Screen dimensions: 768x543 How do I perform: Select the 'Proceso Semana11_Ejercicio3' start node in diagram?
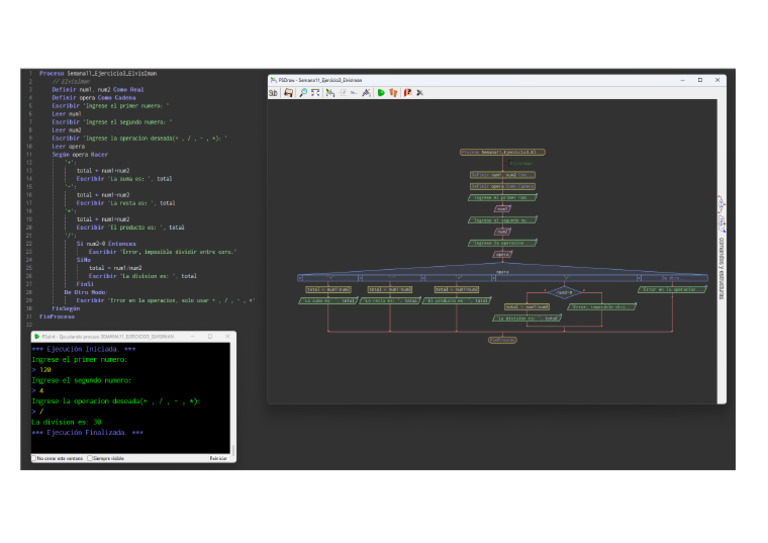[x=503, y=152]
